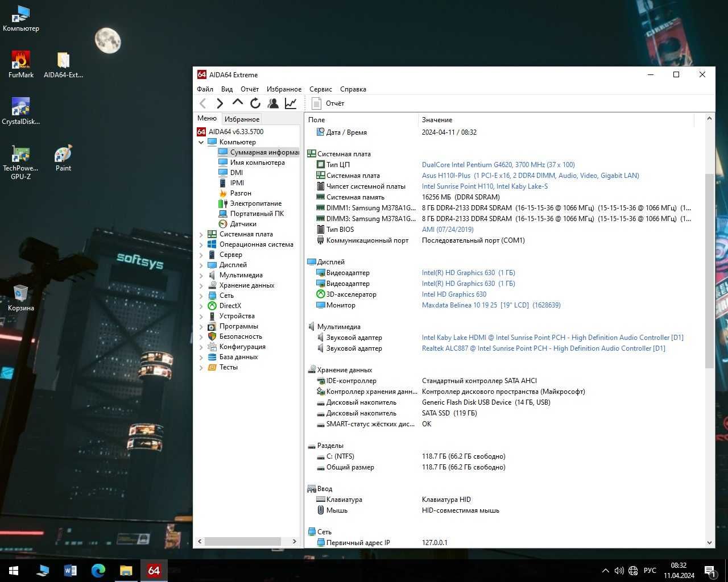Expand the Операционная система tree node

(201, 244)
